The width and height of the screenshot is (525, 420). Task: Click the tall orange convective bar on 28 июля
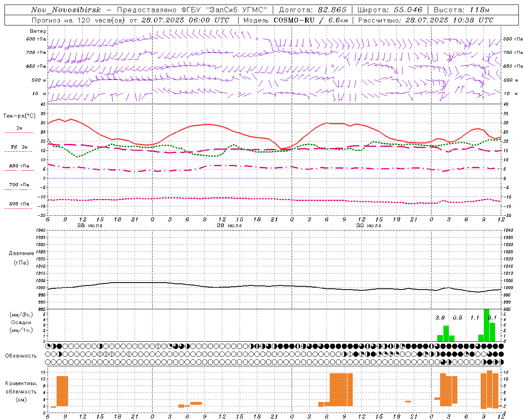[62, 391]
